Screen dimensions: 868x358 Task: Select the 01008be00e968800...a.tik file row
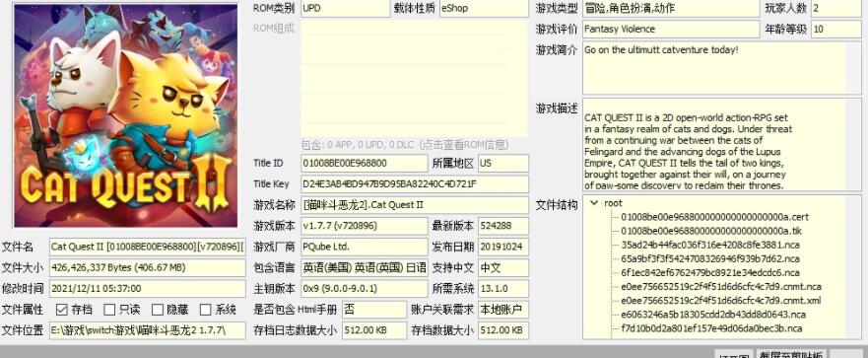pos(711,231)
